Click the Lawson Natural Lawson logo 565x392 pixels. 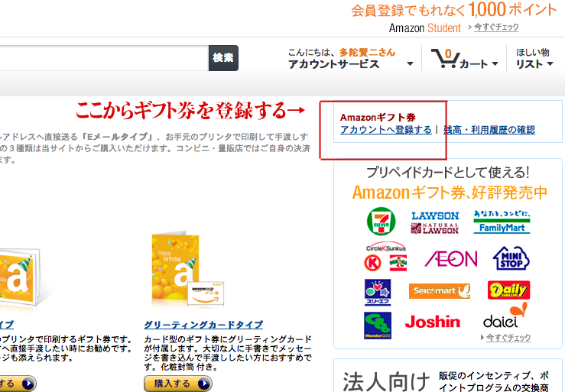pyautogui.click(x=435, y=222)
